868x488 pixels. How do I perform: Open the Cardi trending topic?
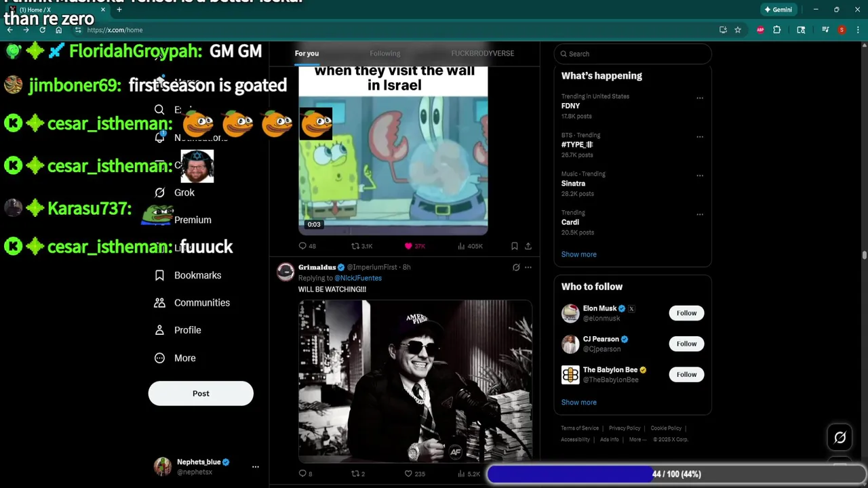(x=570, y=222)
